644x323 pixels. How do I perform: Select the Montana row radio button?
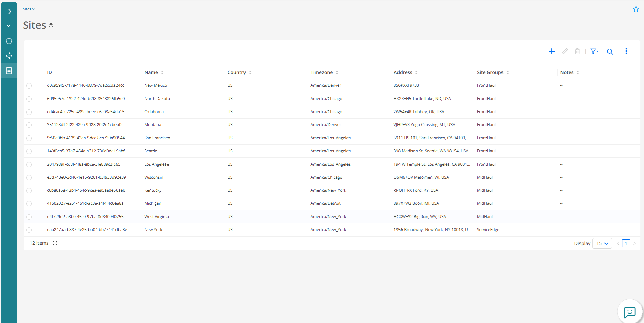29,125
